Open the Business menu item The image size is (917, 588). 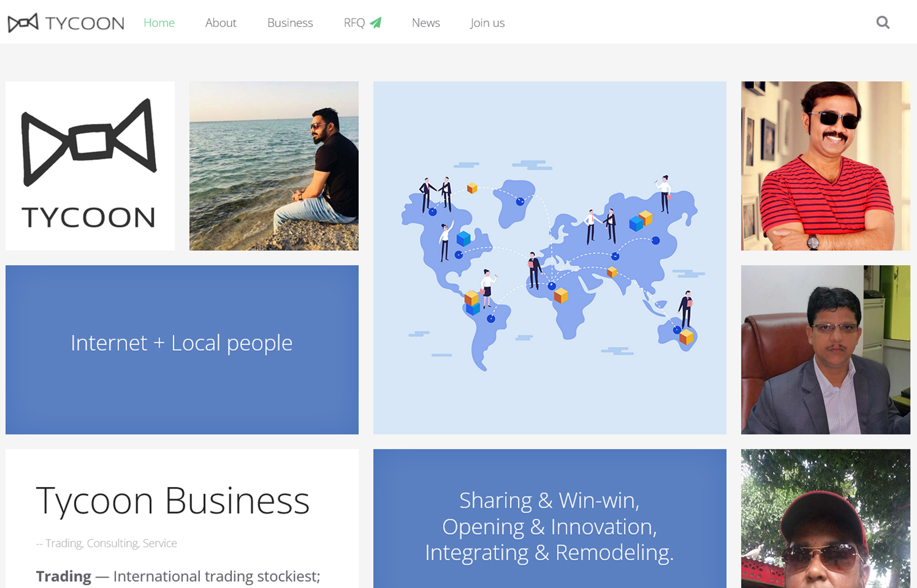(x=290, y=23)
